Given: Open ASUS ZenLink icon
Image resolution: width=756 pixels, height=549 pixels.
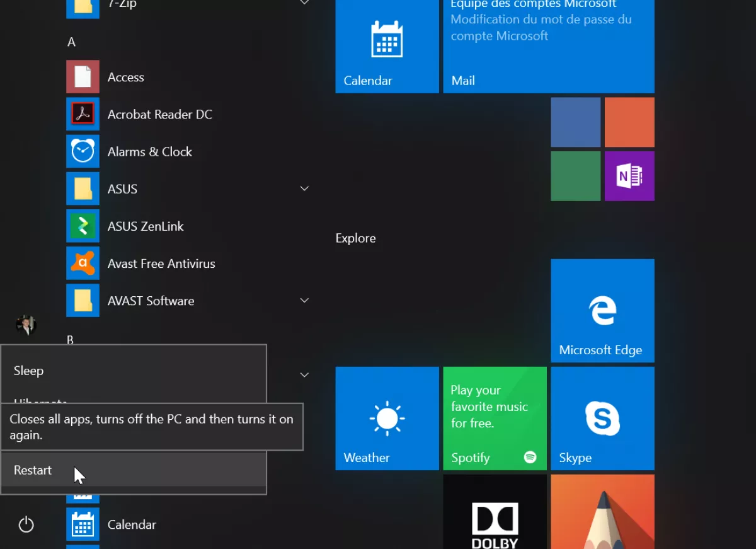Looking at the screenshot, I should pyautogui.click(x=83, y=226).
